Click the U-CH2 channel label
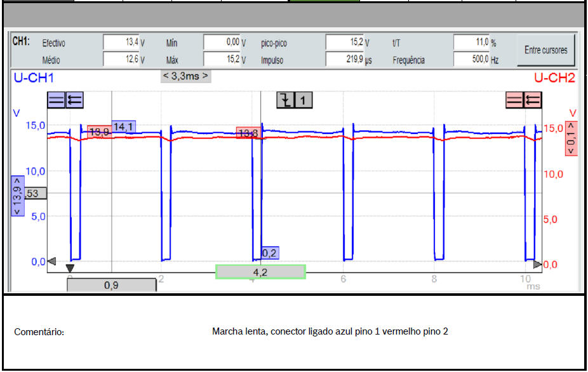Screen dimensions: 588x372 pyautogui.click(x=554, y=78)
